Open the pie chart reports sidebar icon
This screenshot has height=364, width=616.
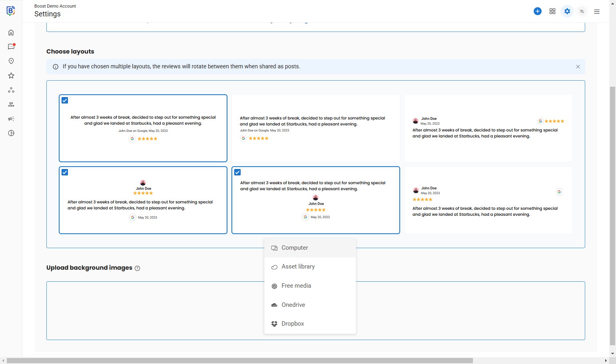(x=11, y=133)
